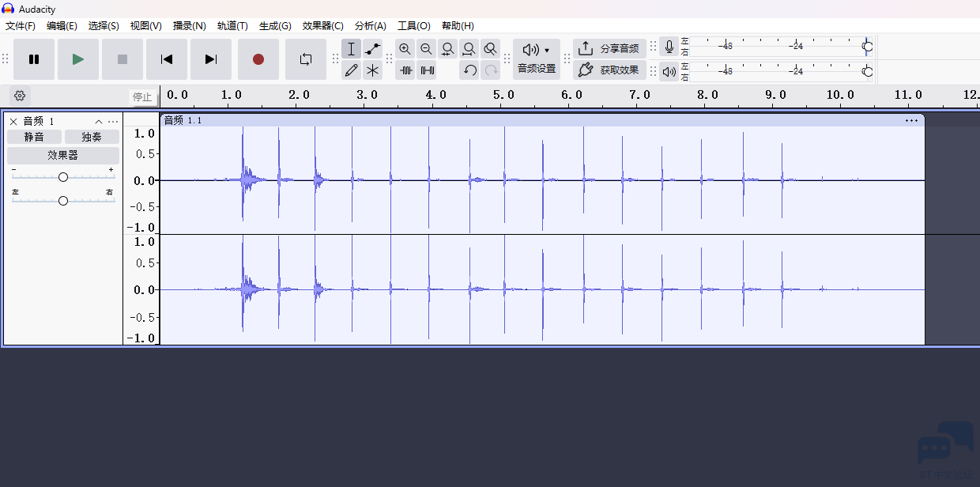Open timeline options gear icon

20,96
